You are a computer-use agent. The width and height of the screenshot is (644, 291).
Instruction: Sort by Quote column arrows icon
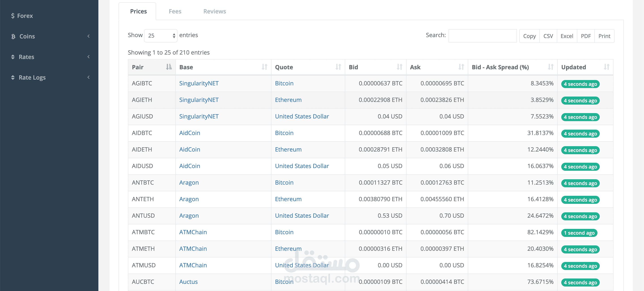[x=338, y=67]
